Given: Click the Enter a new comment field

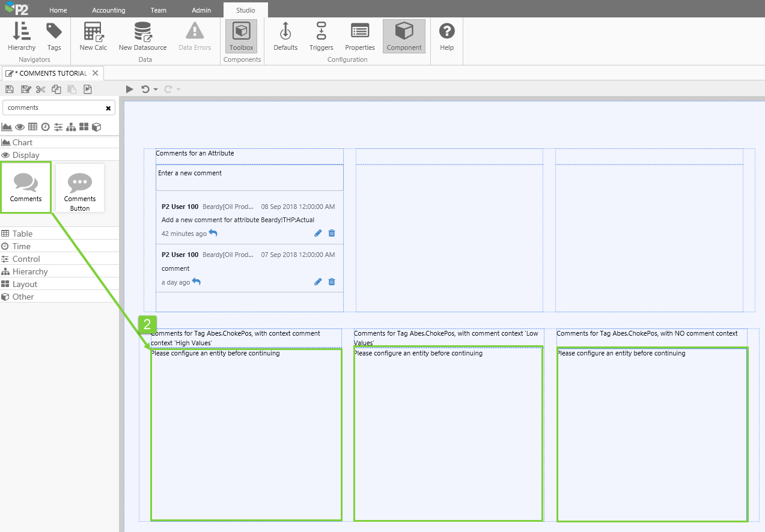Looking at the screenshot, I should click(x=249, y=177).
